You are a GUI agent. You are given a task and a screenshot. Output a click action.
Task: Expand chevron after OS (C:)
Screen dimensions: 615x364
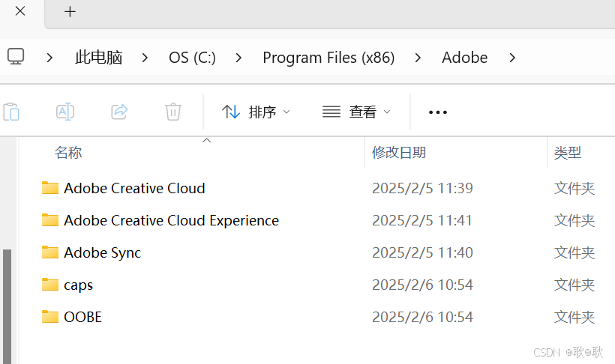(x=238, y=58)
